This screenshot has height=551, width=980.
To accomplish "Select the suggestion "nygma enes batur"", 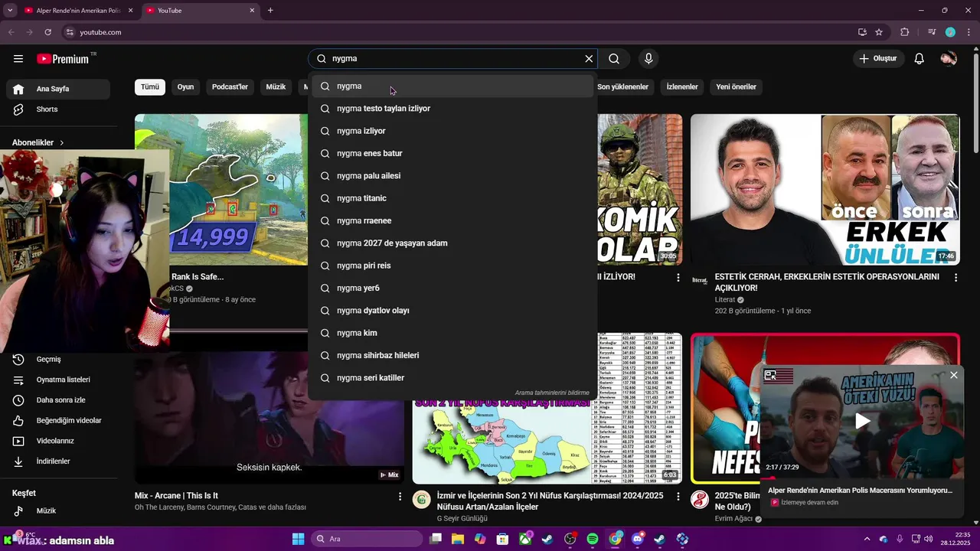I will point(452,153).
